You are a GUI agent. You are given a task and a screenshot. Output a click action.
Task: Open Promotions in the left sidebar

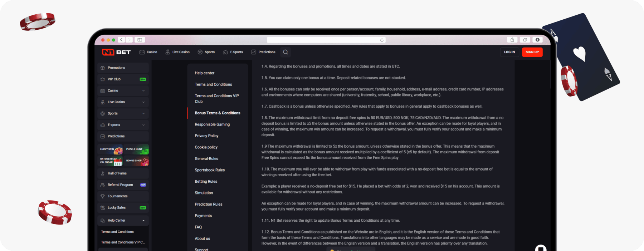(123, 68)
